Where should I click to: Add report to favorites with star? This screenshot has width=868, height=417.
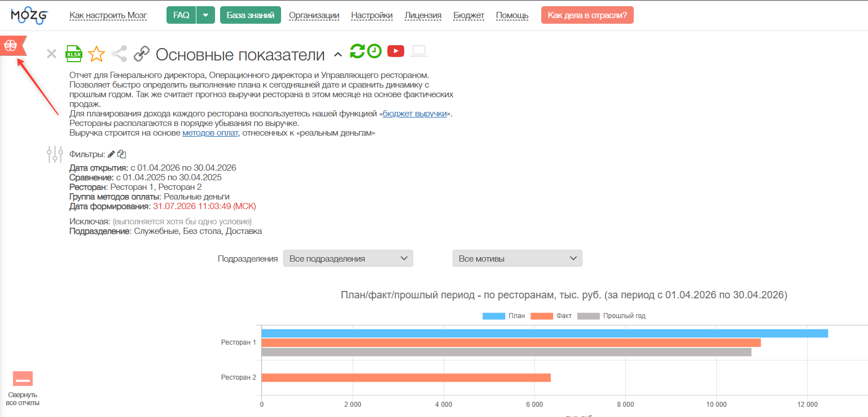click(97, 54)
